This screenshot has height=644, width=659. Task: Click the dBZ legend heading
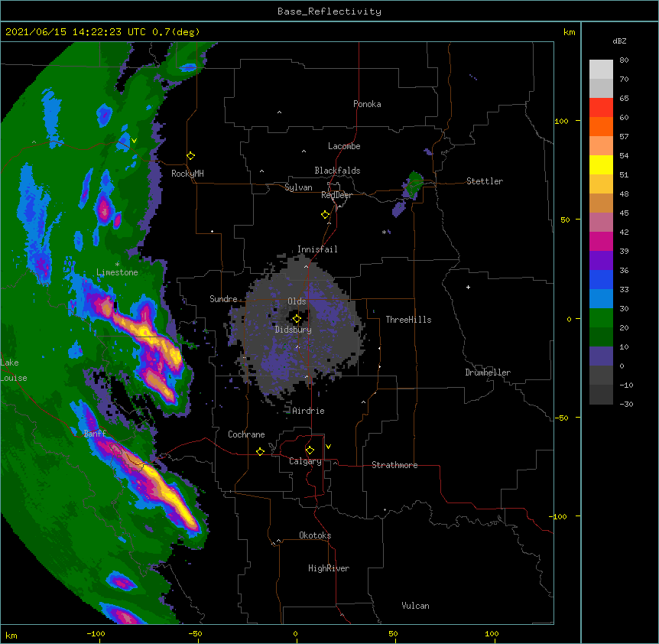click(x=619, y=41)
